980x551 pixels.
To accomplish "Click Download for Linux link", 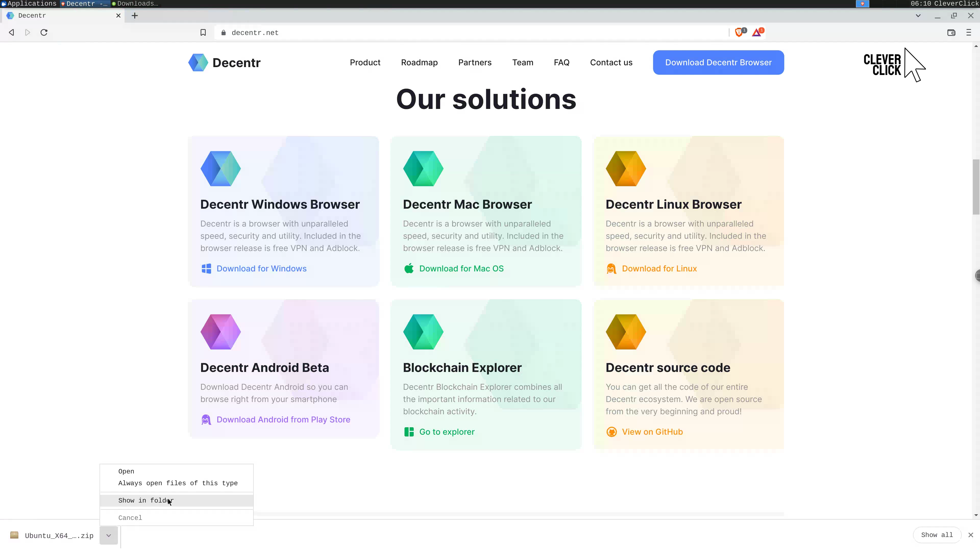I will point(659,268).
